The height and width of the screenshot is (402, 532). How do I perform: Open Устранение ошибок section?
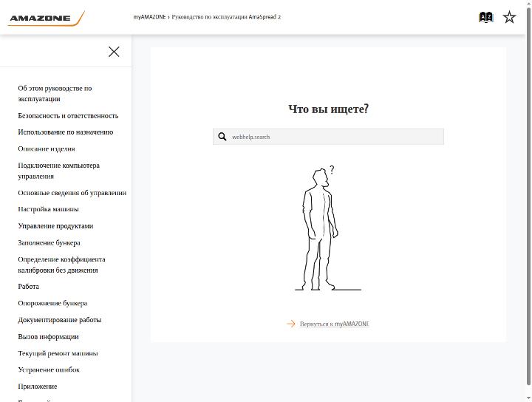[x=49, y=369]
